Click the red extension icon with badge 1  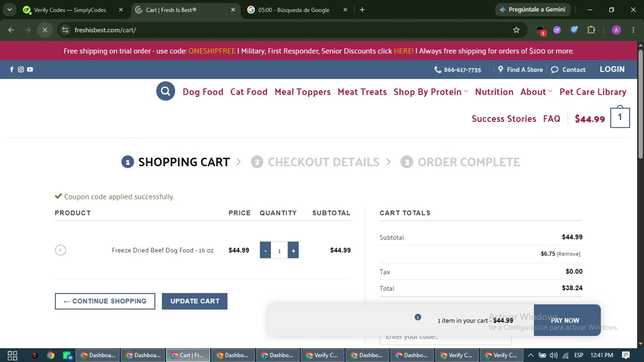tap(541, 30)
